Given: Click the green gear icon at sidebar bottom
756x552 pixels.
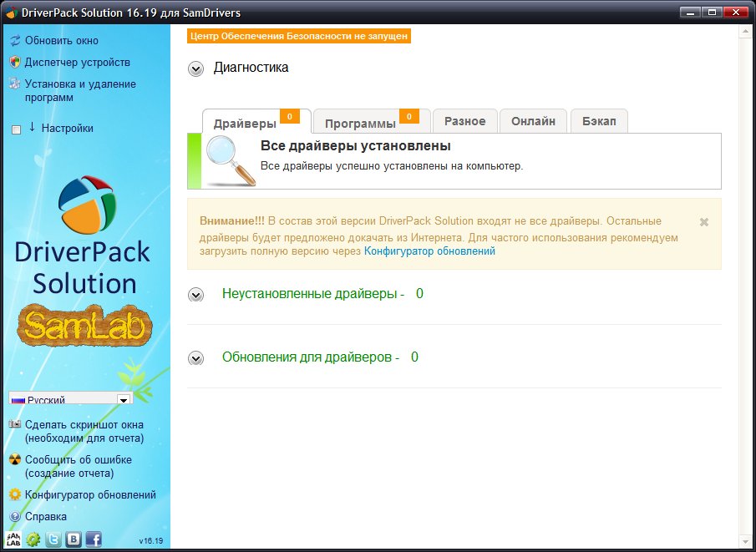Looking at the screenshot, I should tap(33, 539).
